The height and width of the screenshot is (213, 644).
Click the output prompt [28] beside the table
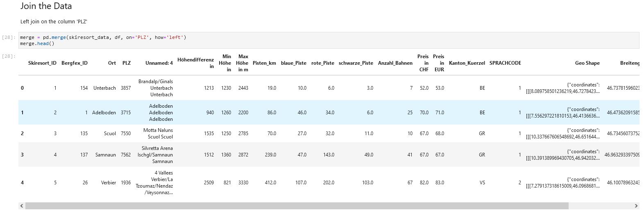click(9, 56)
